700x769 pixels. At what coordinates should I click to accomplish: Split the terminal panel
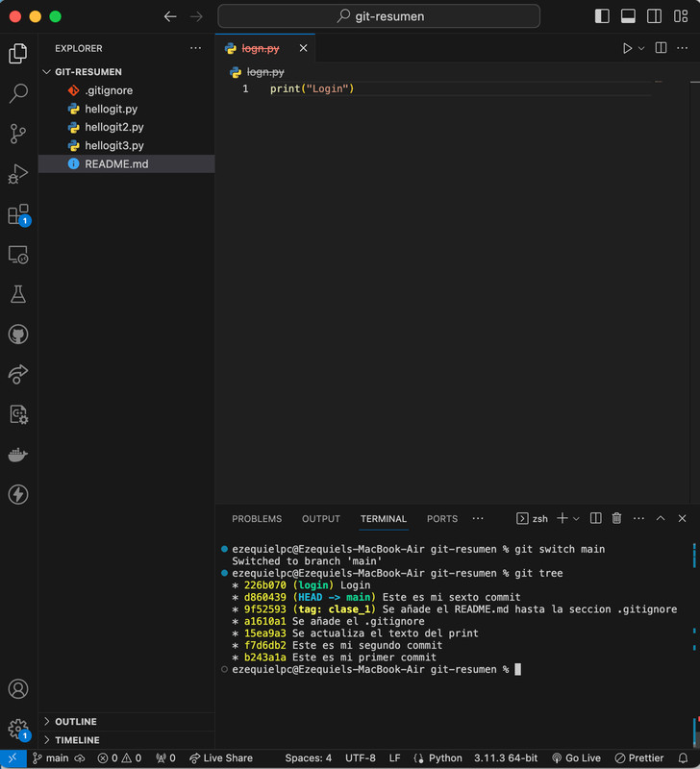coord(595,518)
